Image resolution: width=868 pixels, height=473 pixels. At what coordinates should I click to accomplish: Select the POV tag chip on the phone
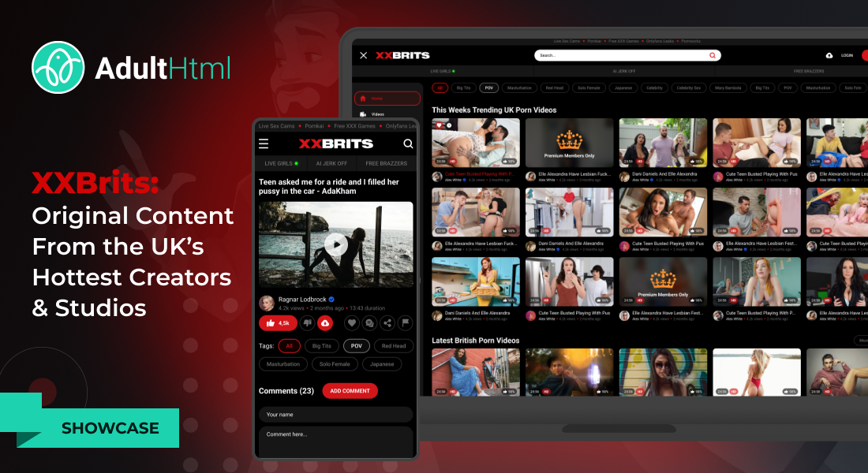[357, 346]
